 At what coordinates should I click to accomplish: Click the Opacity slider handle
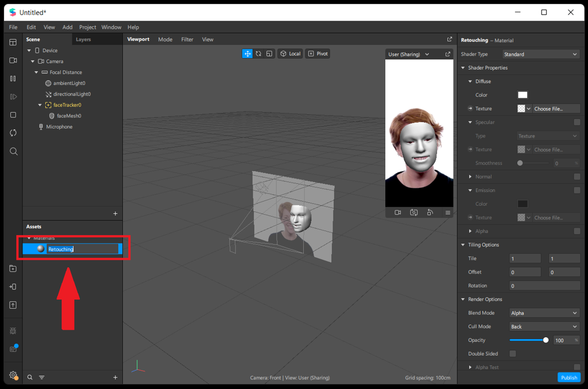pyautogui.click(x=546, y=340)
